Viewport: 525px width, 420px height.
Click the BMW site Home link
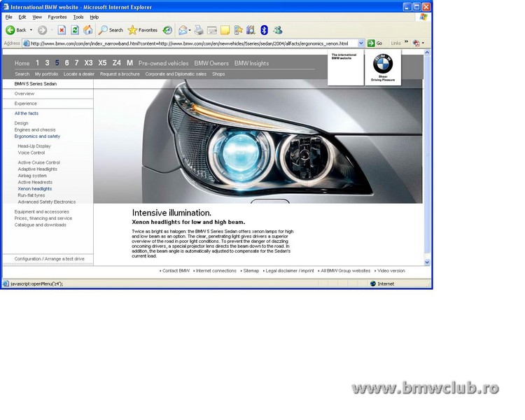pyautogui.click(x=22, y=63)
